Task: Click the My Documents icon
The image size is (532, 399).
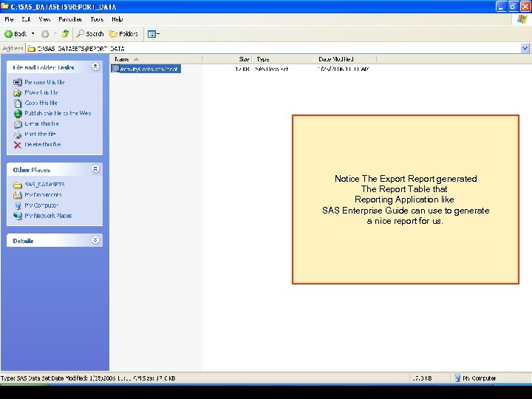Action: [x=18, y=195]
